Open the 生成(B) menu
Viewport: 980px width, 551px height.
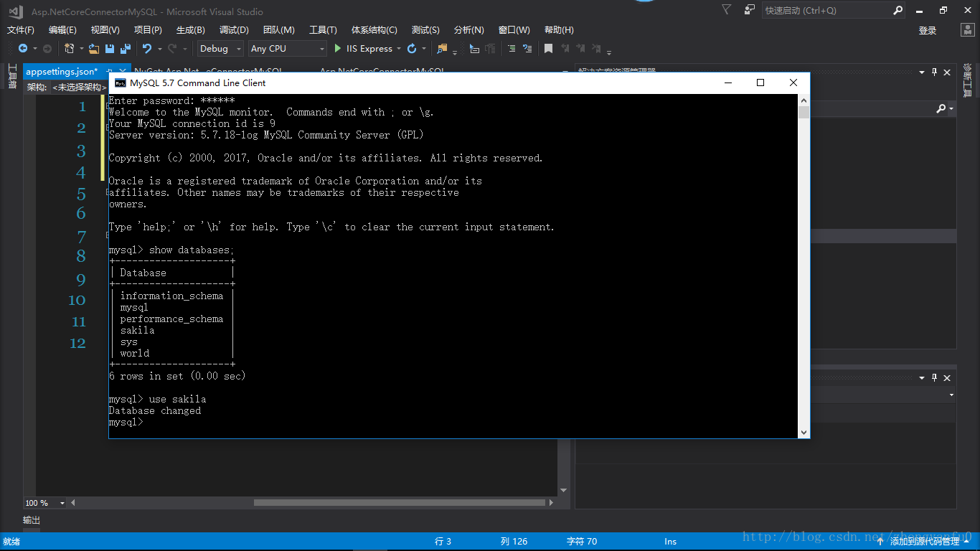[191, 30]
